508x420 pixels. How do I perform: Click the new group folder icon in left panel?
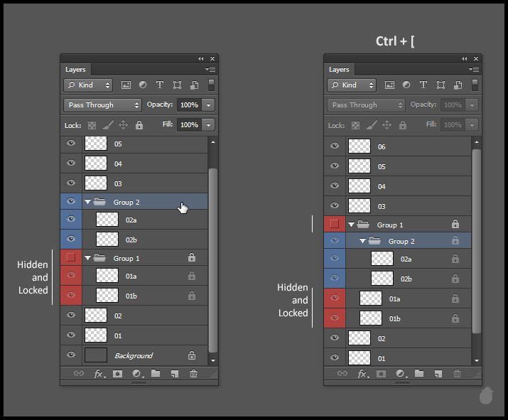tap(156, 373)
